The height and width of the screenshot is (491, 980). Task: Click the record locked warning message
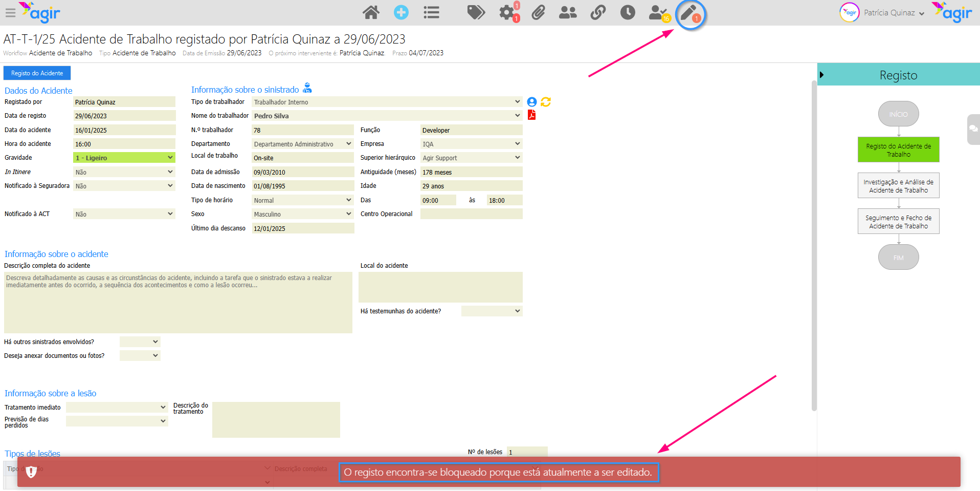point(498,472)
